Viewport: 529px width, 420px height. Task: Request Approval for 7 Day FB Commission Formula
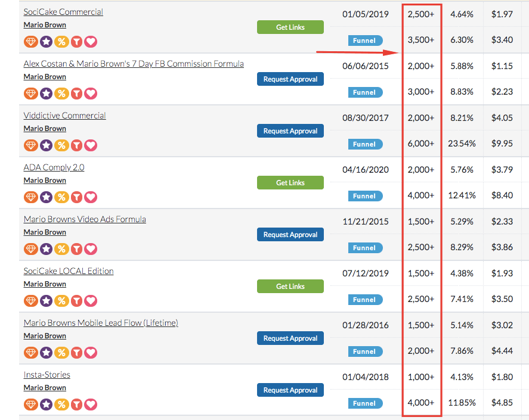tap(290, 79)
